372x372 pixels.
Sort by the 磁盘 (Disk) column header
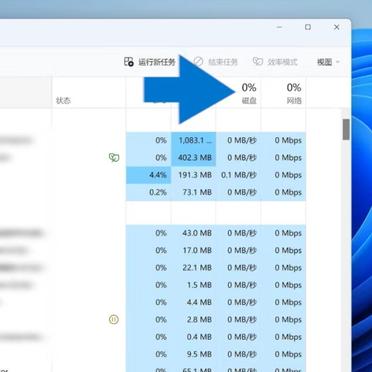[x=238, y=93]
